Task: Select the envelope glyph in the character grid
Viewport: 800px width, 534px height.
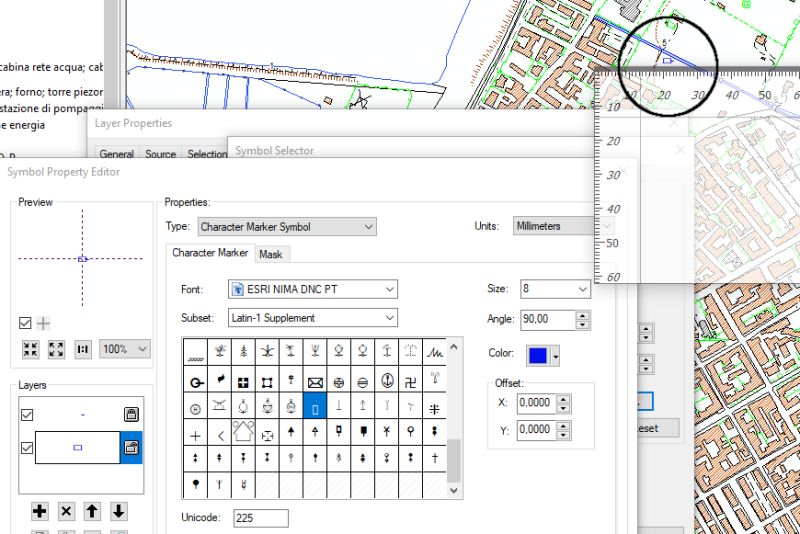Action: coord(315,381)
